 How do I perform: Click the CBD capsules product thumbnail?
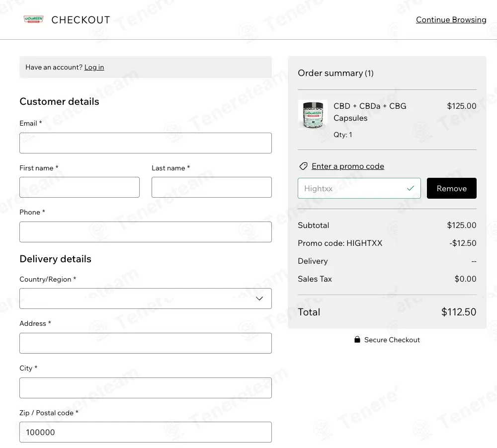click(313, 115)
